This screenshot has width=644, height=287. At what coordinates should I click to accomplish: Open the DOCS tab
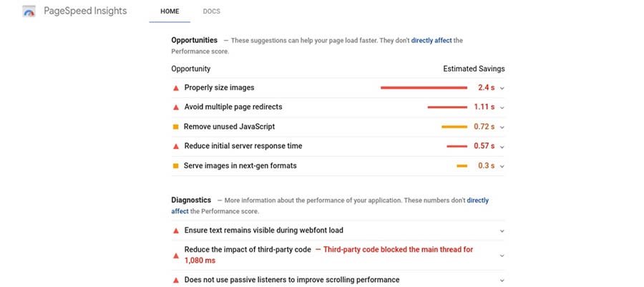[212, 11]
